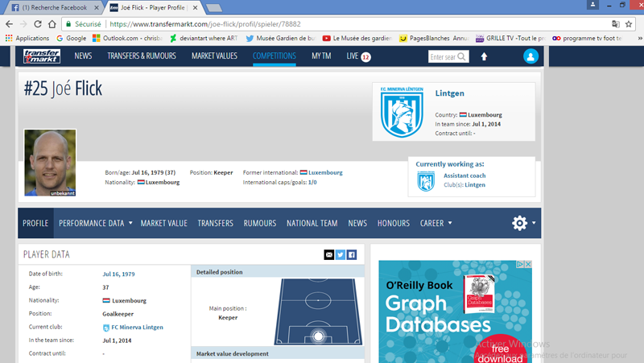Go back with the browser back arrow
Screen dimensions: 644x363
(x=9, y=24)
